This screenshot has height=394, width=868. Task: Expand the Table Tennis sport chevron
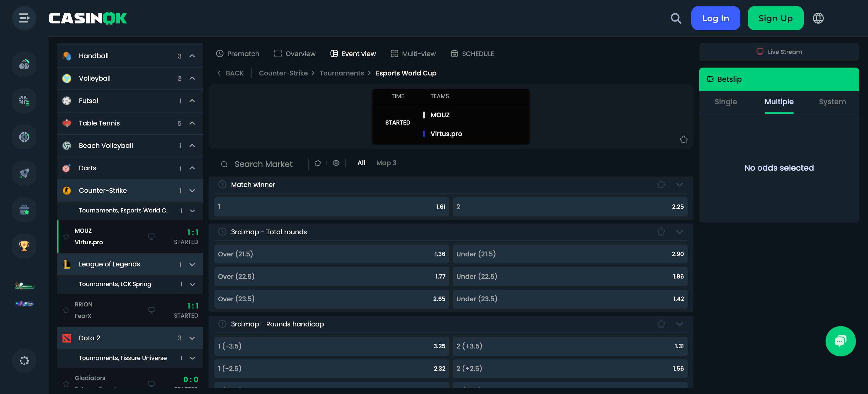point(192,123)
